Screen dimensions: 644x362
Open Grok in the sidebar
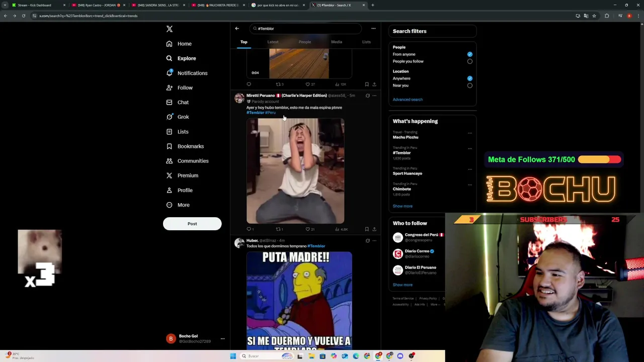click(178, 117)
